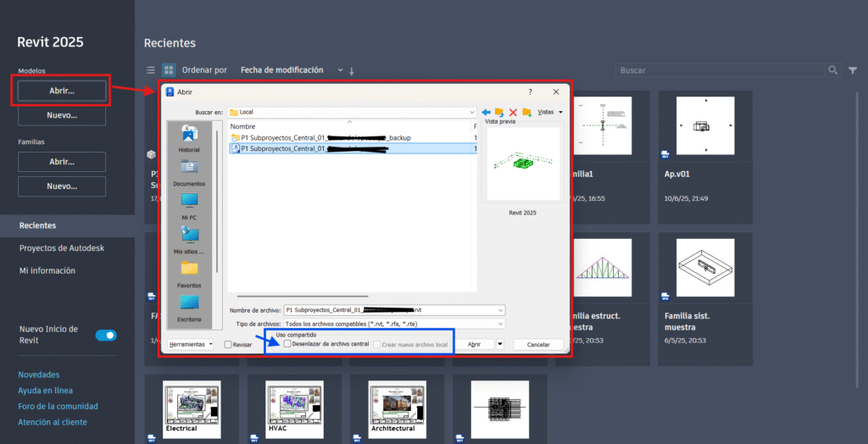The width and height of the screenshot is (868, 444).
Task: Open the Vistas menu
Action: [x=550, y=112]
